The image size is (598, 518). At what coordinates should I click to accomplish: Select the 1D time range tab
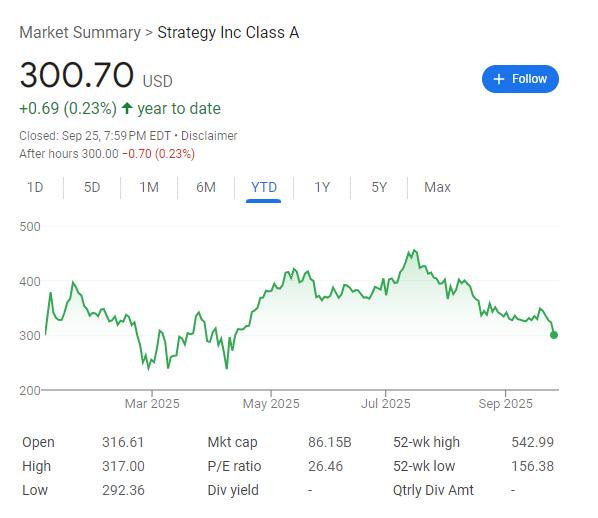click(x=35, y=187)
